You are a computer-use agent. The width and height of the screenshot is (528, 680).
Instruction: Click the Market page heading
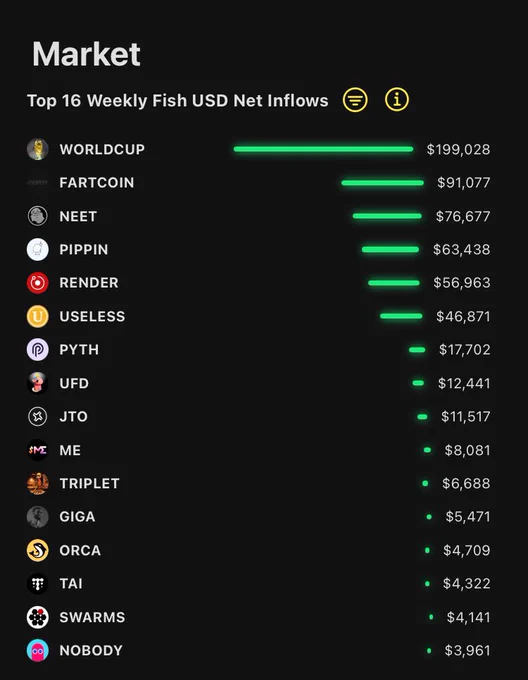pyautogui.click(x=86, y=54)
